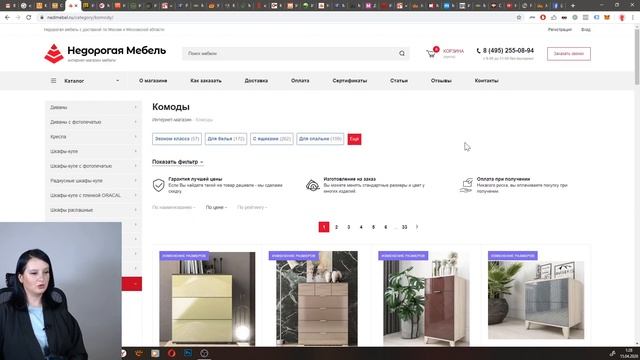
Task: Click the Корзина cart link text
Action: point(453,51)
